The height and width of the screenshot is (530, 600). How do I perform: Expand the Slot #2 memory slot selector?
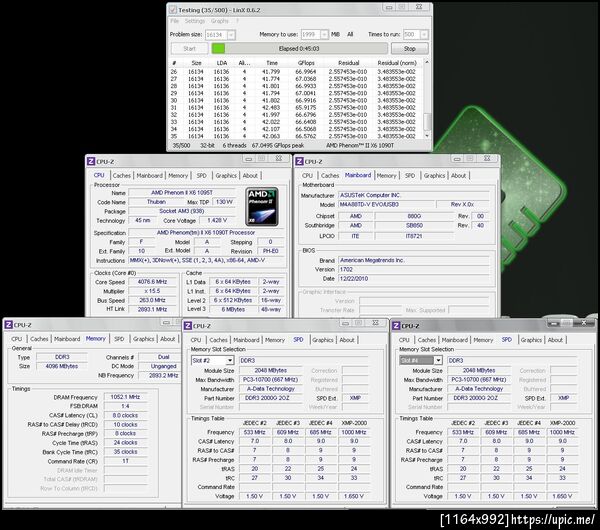pos(230,360)
